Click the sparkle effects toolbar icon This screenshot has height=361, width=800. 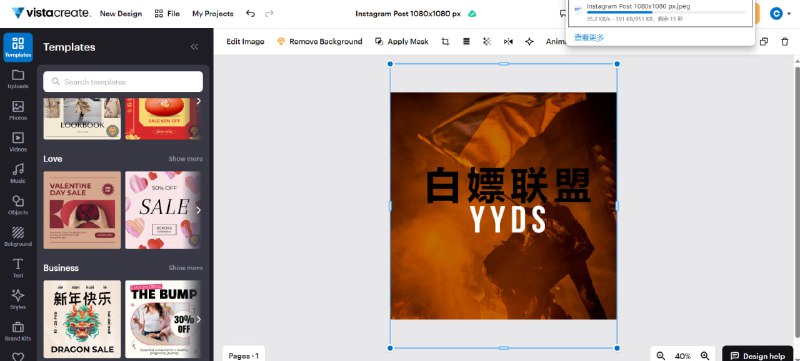[529, 42]
